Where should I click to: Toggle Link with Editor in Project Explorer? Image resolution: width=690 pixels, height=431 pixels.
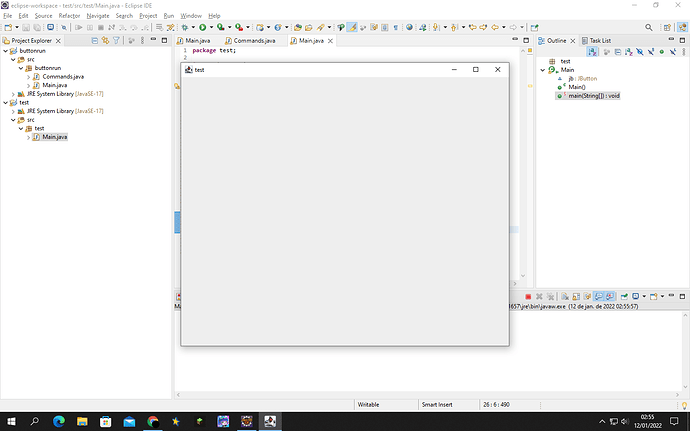coord(106,41)
